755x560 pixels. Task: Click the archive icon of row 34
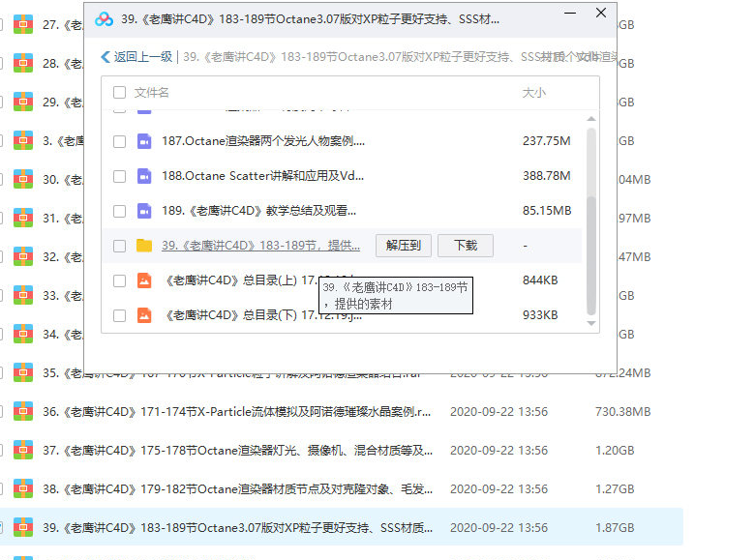coord(23,334)
